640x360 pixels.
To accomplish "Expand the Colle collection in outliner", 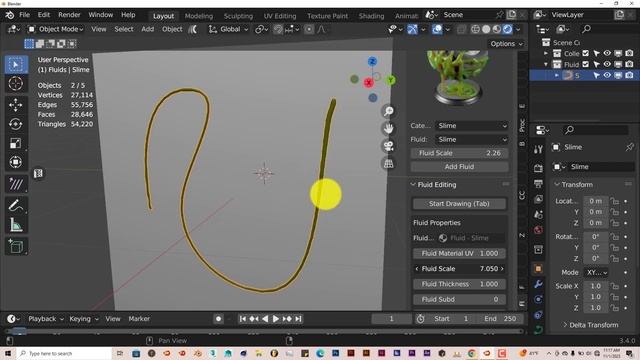I will (x=546, y=53).
